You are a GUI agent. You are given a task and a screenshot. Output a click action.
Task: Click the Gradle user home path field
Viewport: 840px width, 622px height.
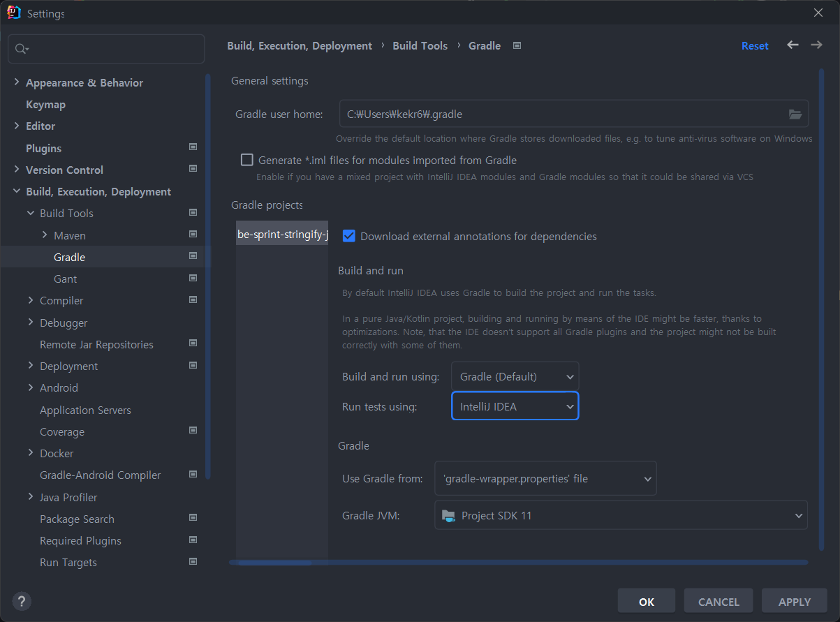tap(574, 114)
